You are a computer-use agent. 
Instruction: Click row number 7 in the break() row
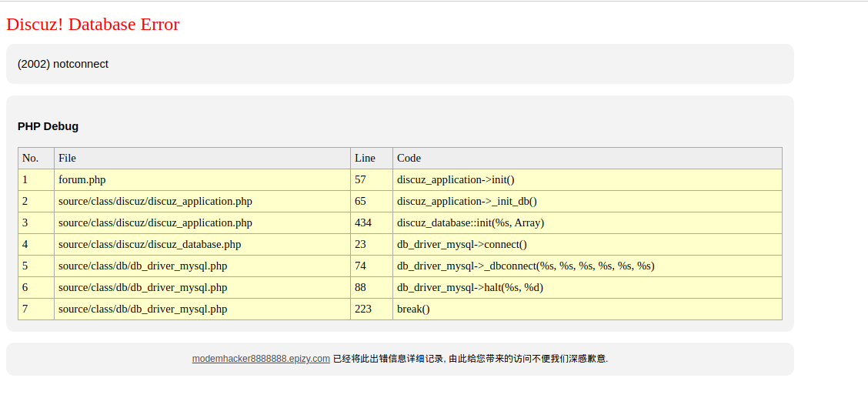tap(36, 309)
